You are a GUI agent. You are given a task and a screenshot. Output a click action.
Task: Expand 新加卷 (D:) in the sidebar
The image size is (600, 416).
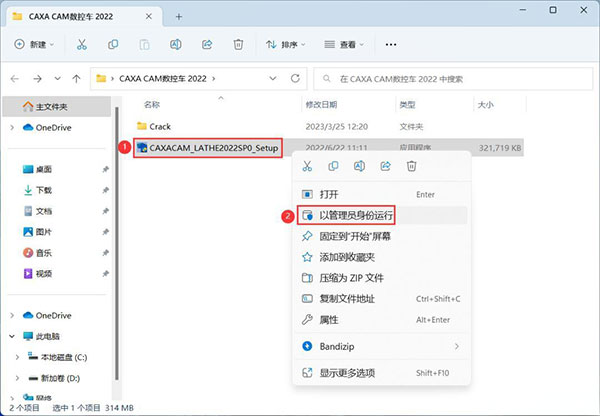17,378
